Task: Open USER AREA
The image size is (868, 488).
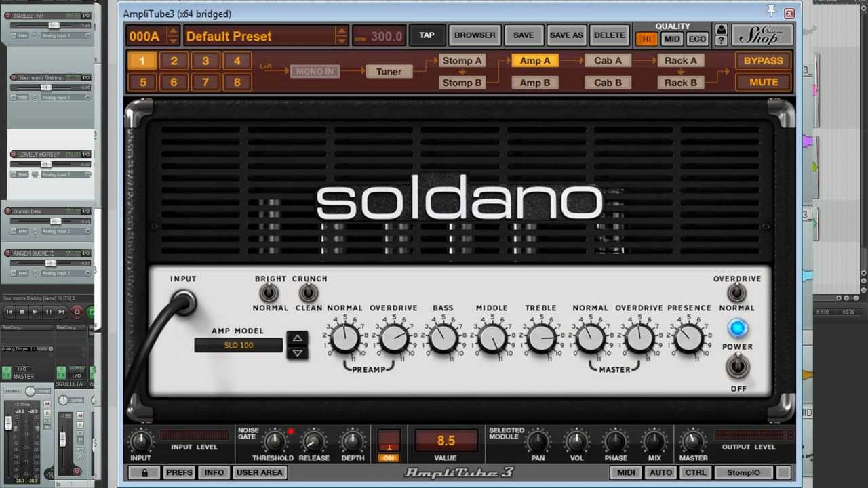Action: (259, 472)
